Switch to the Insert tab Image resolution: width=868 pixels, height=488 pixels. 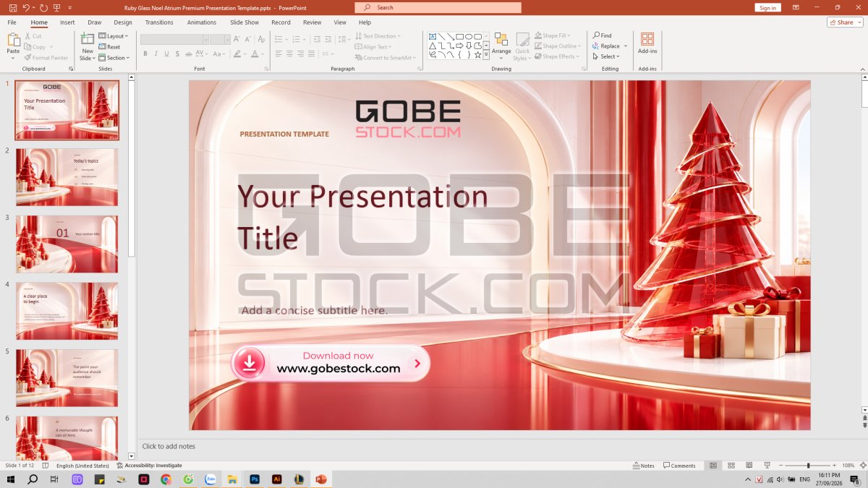67,22
